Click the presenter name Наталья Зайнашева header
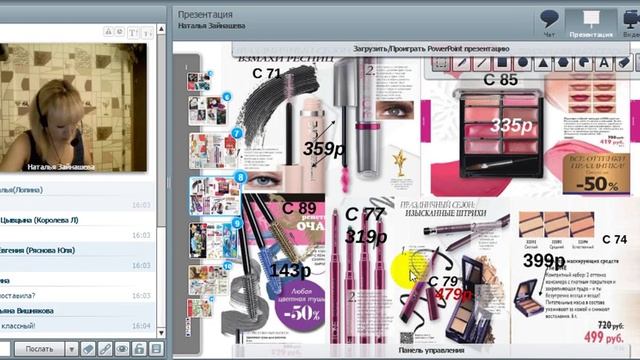Viewport: 640px width, 360px height. point(211,26)
